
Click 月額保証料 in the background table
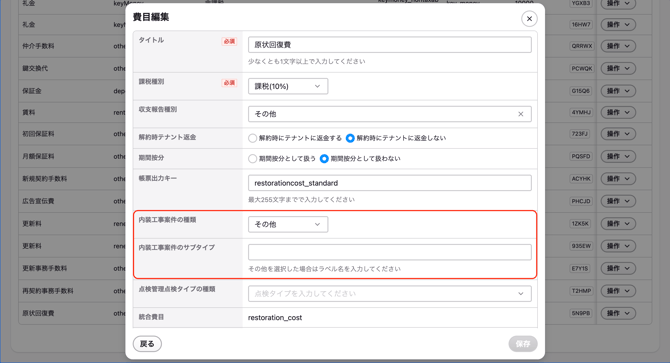coord(38,156)
